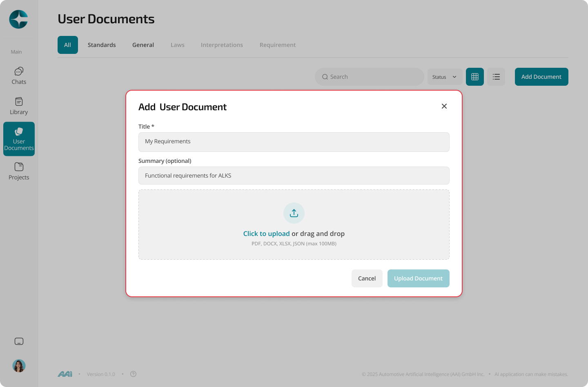Switch to the General tab
Viewport: 588px width, 387px height.
[x=143, y=45]
